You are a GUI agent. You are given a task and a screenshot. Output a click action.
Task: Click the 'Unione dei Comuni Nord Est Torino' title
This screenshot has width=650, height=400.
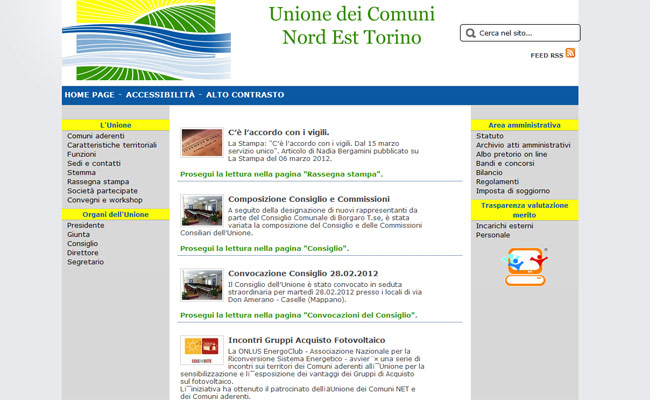tap(352, 26)
